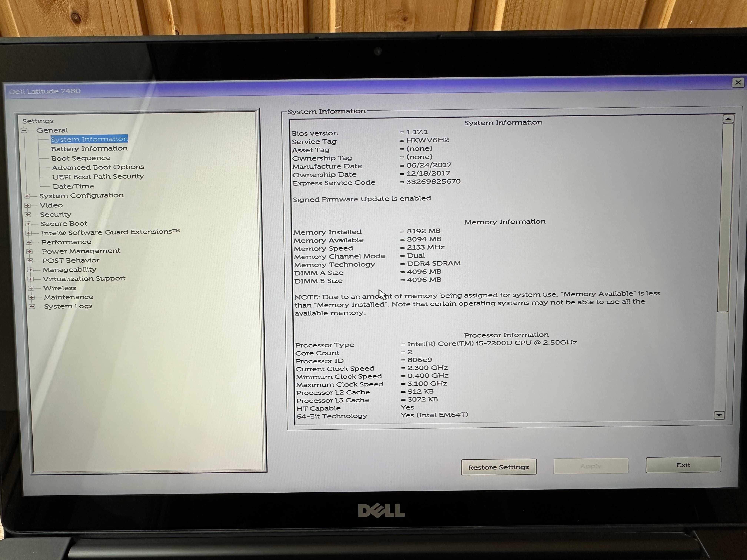
Task: Click Memory Available value 8094 MB
Action: pyautogui.click(x=424, y=239)
